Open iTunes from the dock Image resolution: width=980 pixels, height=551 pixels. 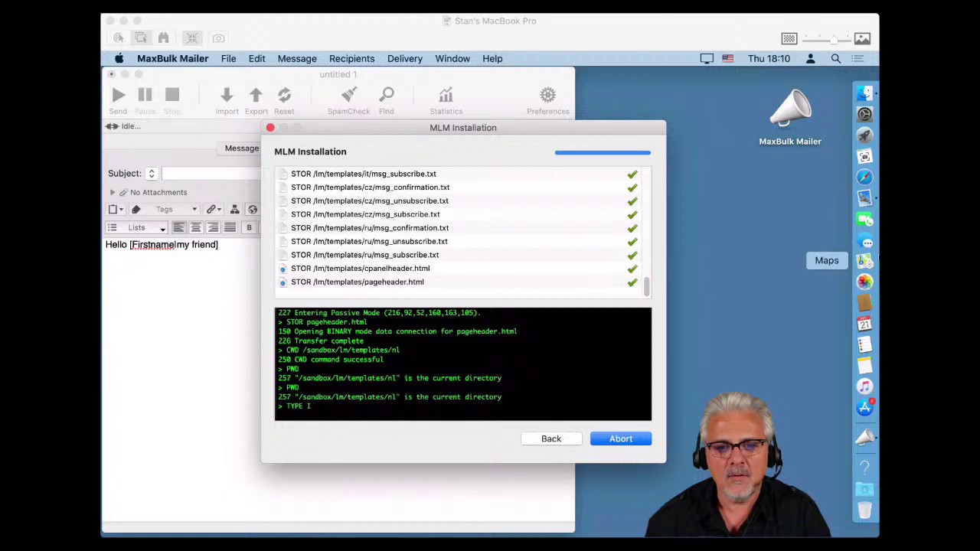point(864,386)
